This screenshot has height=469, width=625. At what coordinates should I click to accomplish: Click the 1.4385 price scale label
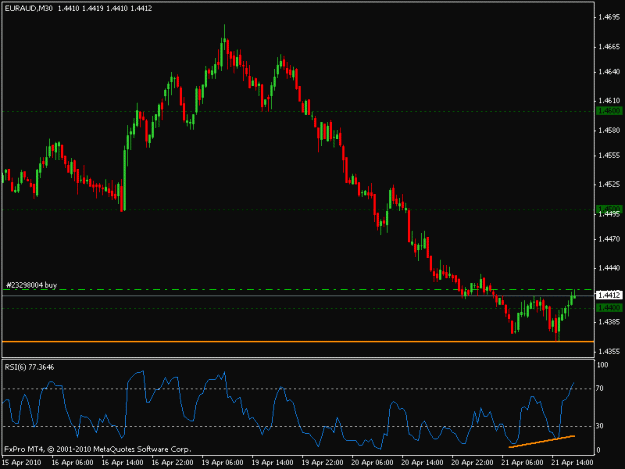click(x=609, y=322)
